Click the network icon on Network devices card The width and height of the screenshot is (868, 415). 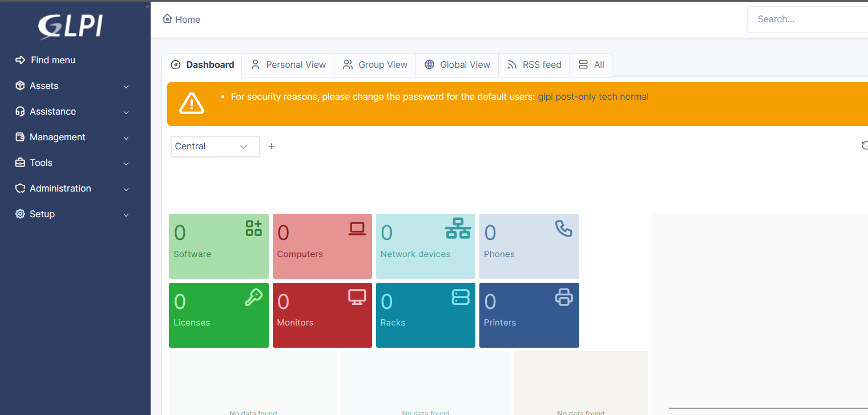458,229
